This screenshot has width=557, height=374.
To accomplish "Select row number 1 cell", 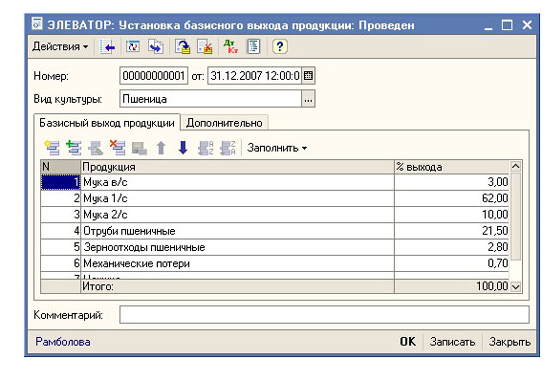I will (x=60, y=182).
